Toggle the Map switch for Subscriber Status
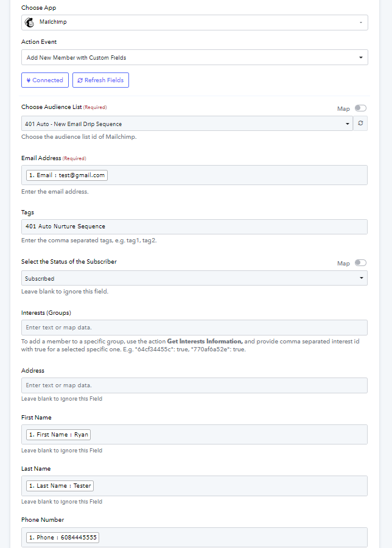 tap(360, 263)
